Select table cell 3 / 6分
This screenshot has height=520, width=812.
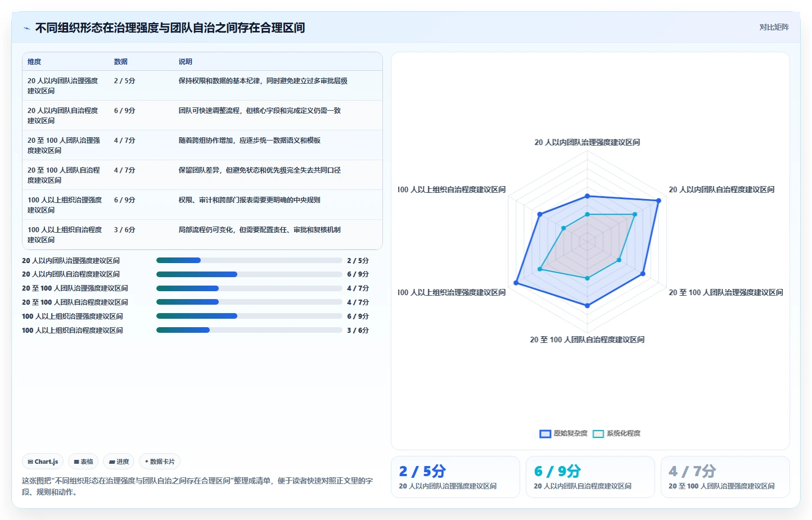(x=125, y=230)
